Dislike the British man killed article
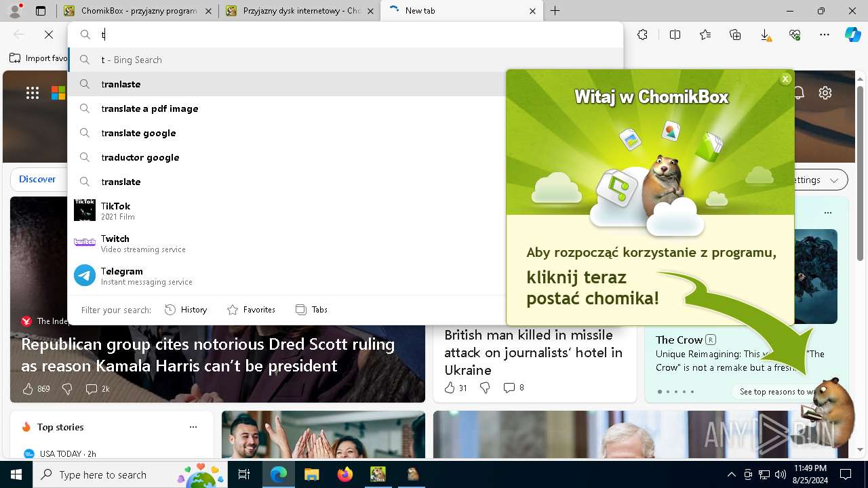868x488 pixels. 485,388
